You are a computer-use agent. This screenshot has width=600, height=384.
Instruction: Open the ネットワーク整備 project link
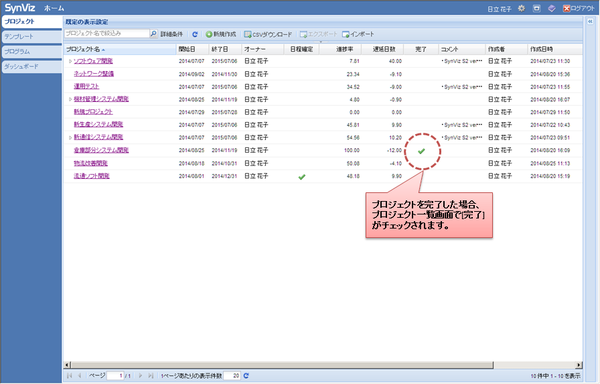point(94,74)
